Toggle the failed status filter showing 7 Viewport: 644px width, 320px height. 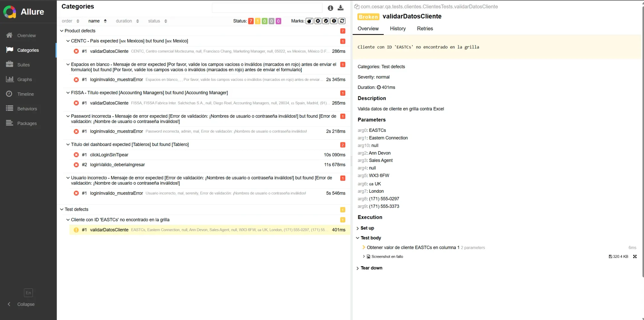[251, 21]
